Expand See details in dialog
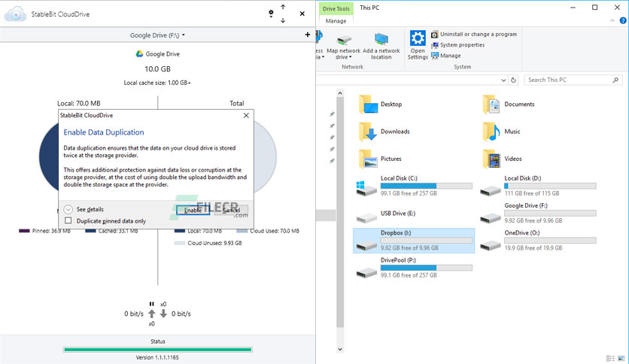The image size is (629, 364). click(68, 209)
